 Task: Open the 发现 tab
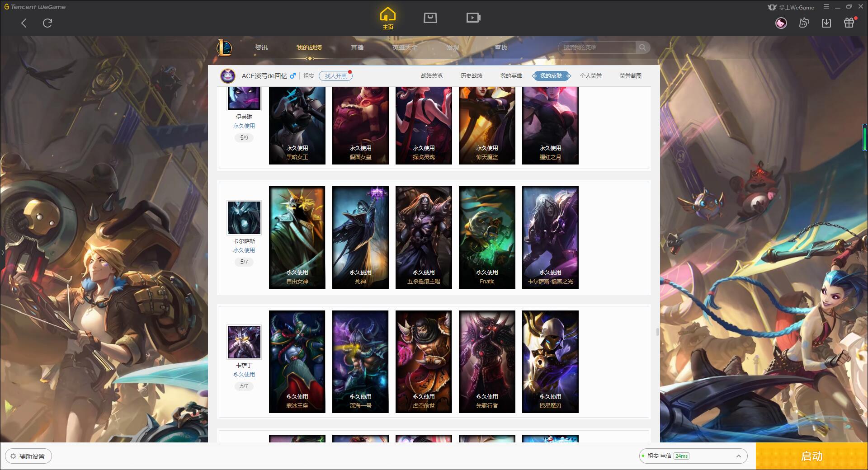pos(453,47)
